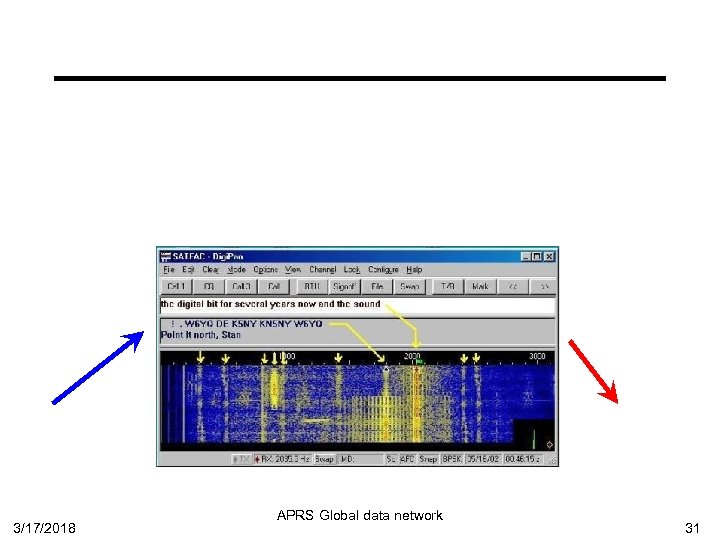Click the Swap button in status bar
Screen dimensions: 720x540
click(324, 459)
